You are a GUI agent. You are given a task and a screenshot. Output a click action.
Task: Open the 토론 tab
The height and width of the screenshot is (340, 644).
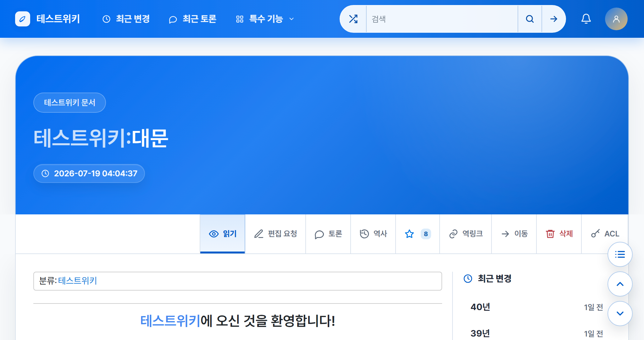(328, 234)
